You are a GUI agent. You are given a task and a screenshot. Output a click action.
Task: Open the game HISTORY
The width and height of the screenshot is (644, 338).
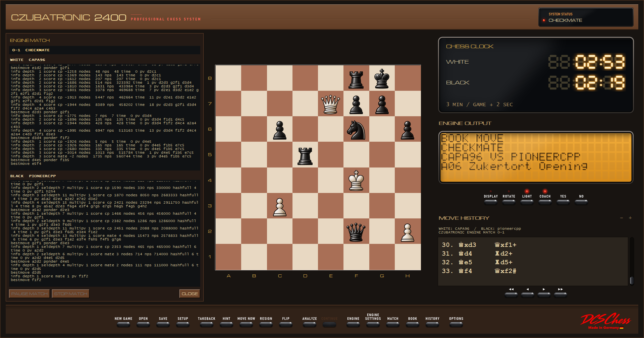click(x=432, y=324)
